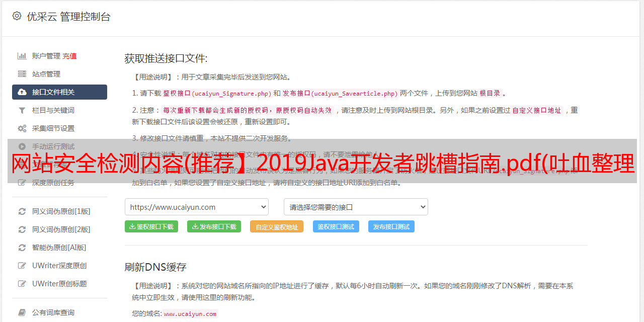
Task: Click the bar chart icon for 账户管理
Action: (x=22, y=56)
